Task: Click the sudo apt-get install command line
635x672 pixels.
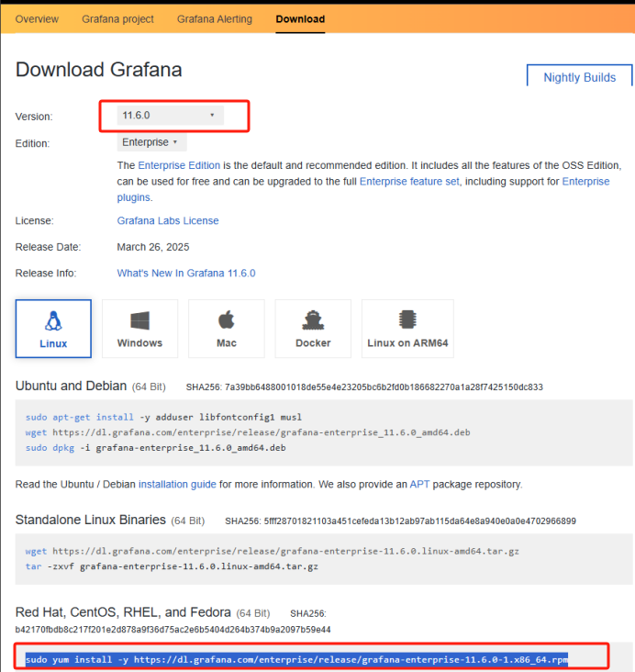Action: click(163, 417)
